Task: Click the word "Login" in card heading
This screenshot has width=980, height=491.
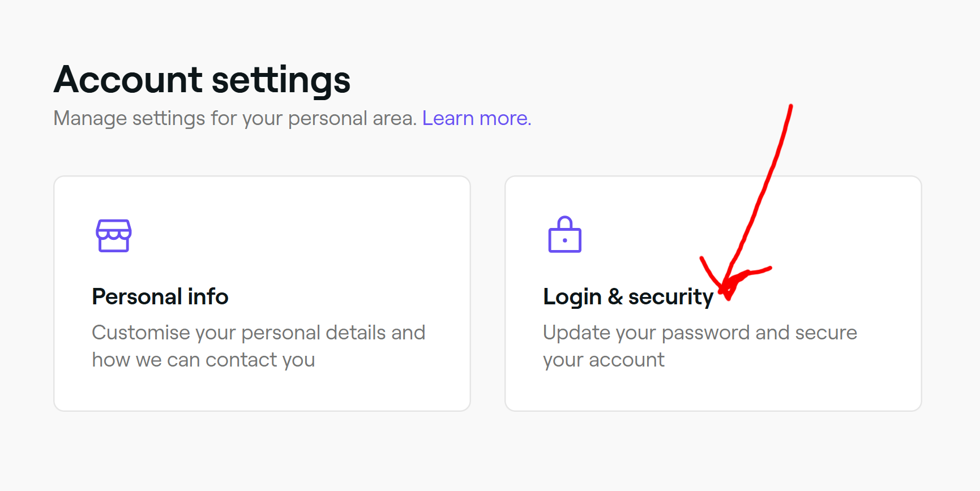Action: tap(572, 297)
